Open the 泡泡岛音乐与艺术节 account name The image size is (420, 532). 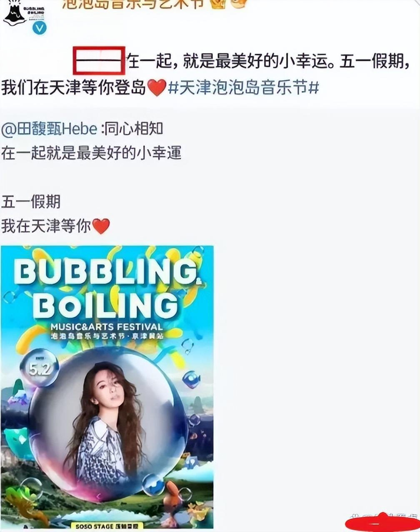click(133, 4)
